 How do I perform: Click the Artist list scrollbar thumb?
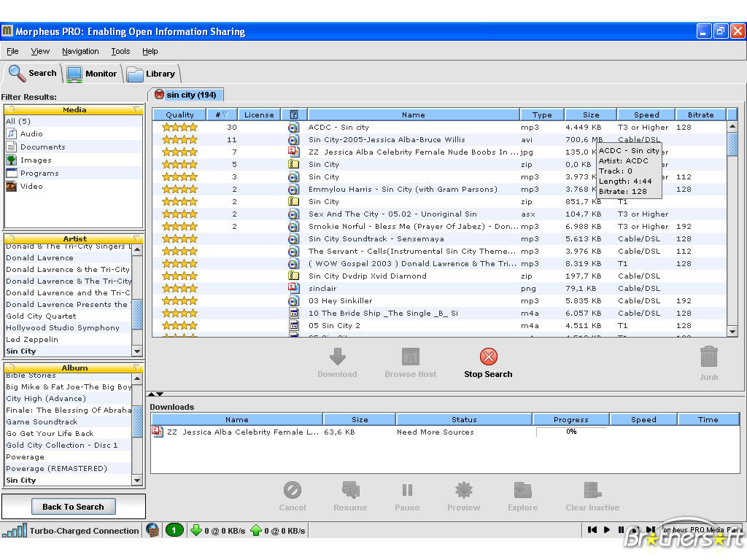tap(137, 314)
